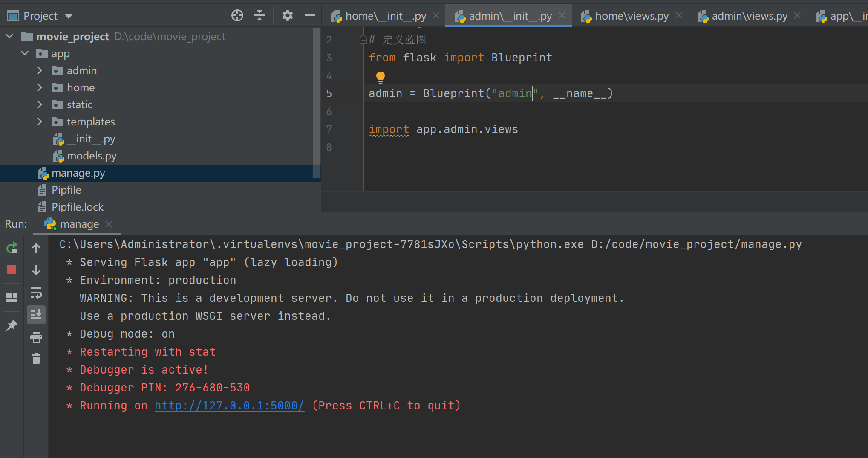Stop the running process with red square
This screenshot has height=458, width=868.
click(x=12, y=270)
